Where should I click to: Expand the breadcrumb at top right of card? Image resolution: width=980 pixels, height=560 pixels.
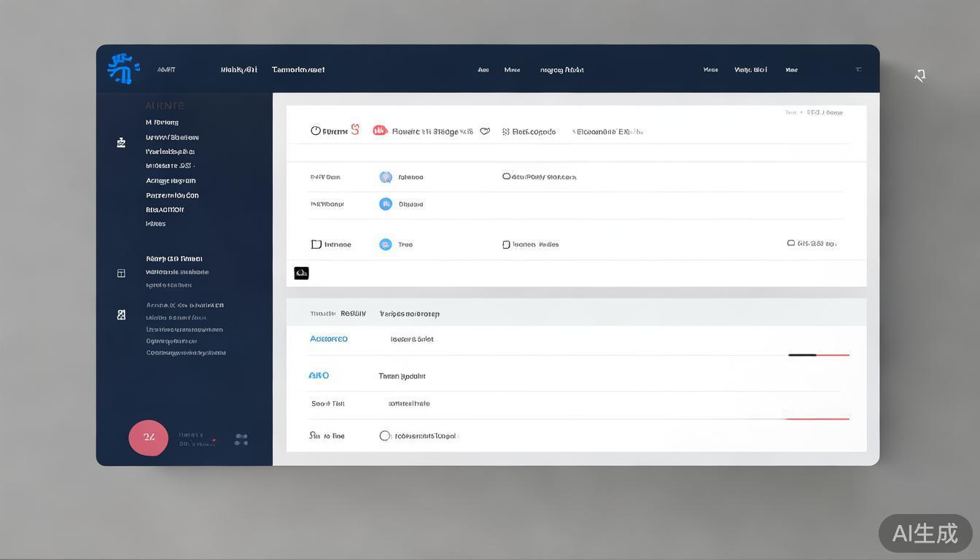(814, 112)
